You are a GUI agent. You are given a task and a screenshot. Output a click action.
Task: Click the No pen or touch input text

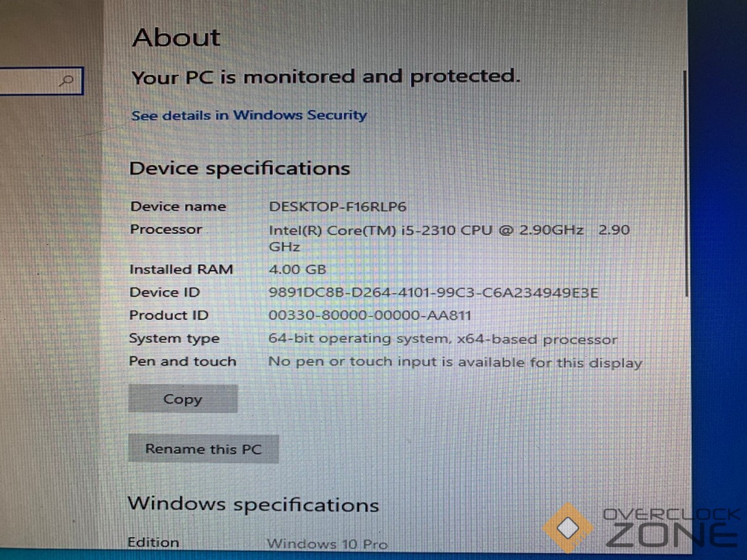click(x=455, y=362)
